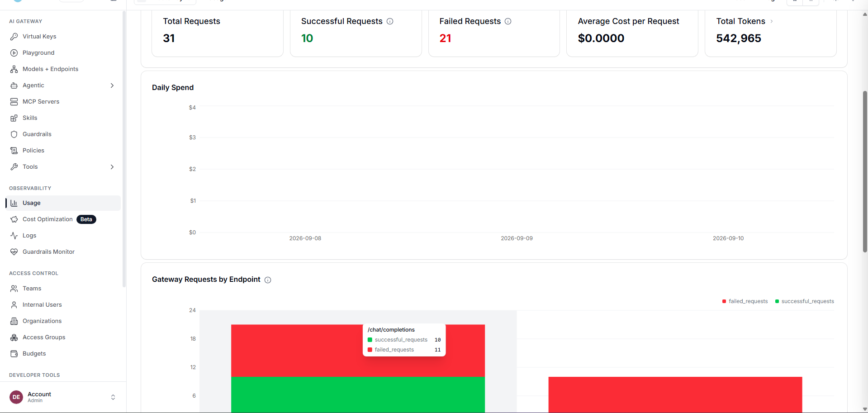Click the Successful Requests value 10

(307, 38)
